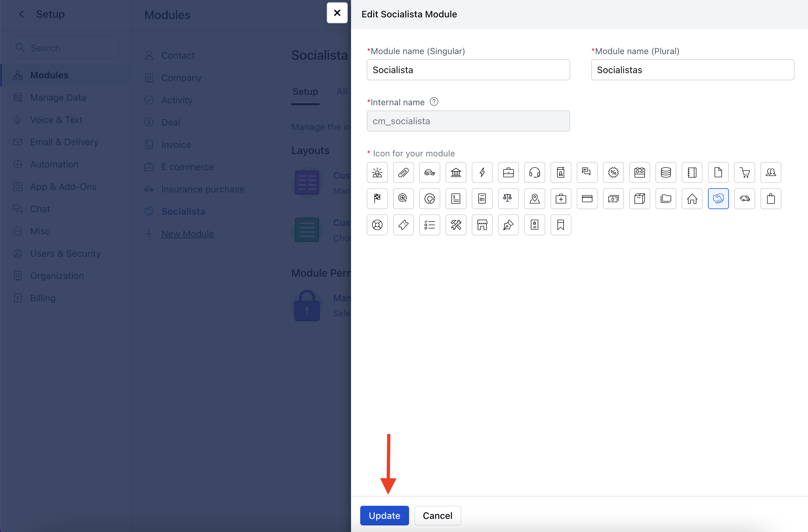Choose the lightning bolt icon
Viewport: 808px width, 532px height.
coord(482,172)
